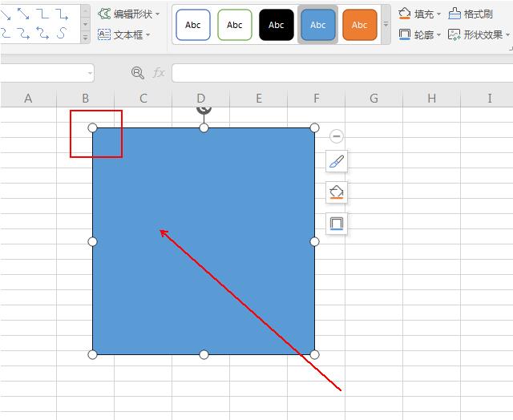The height and width of the screenshot is (420, 513).
Task: Open Edit Shape (编辑形状) menu
Action: point(129,14)
